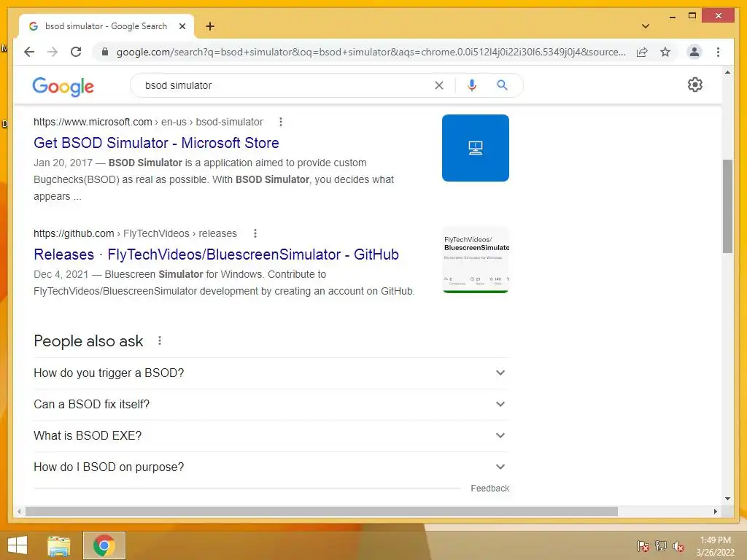Image resolution: width=747 pixels, height=560 pixels.
Task: Share this page using share icon
Action: (x=642, y=52)
